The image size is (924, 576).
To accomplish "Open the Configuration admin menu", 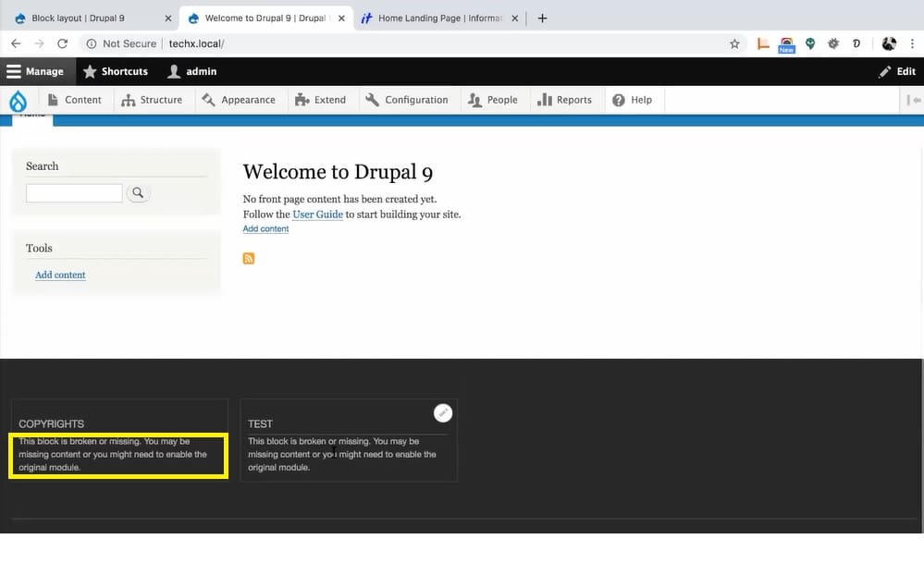I will coord(407,100).
